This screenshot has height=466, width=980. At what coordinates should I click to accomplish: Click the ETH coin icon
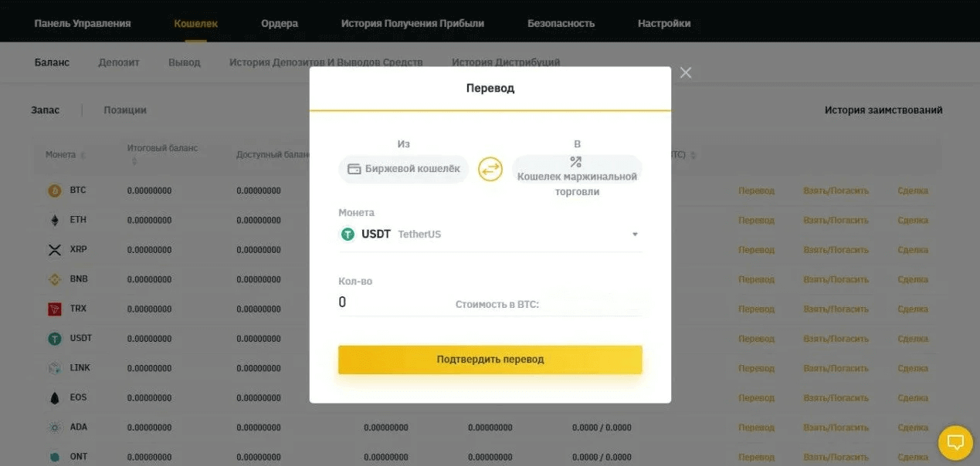point(55,221)
